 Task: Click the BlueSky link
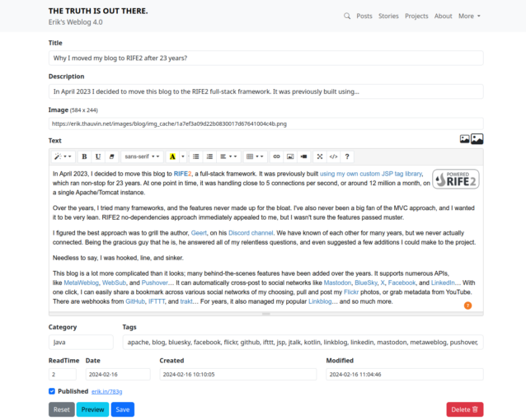click(x=366, y=283)
